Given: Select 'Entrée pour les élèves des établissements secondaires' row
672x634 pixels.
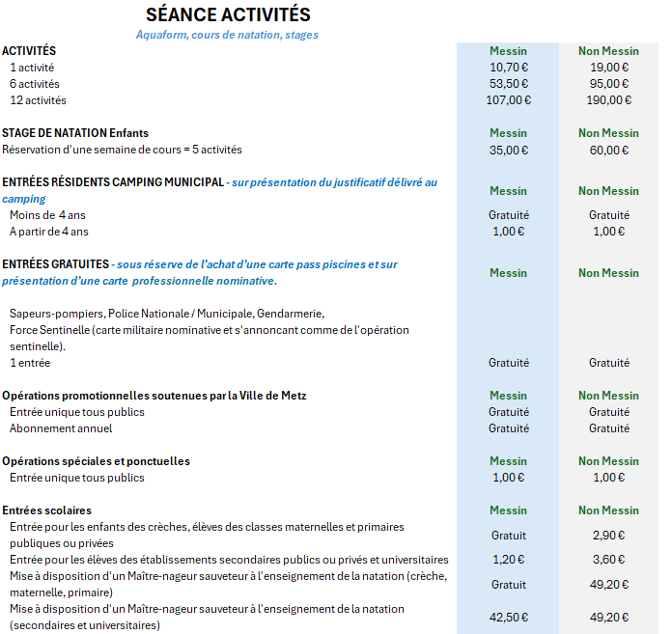Looking at the screenshot, I should click(x=229, y=560).
